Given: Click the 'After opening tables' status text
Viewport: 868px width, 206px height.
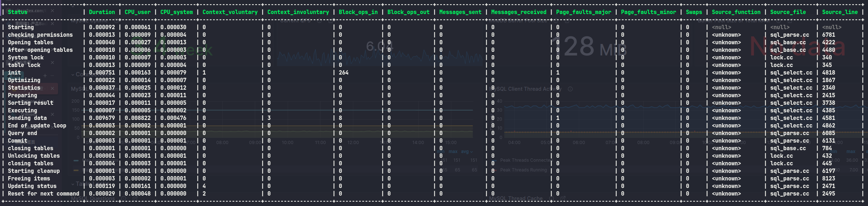Looking at the screenshot, I should point(40,50).
